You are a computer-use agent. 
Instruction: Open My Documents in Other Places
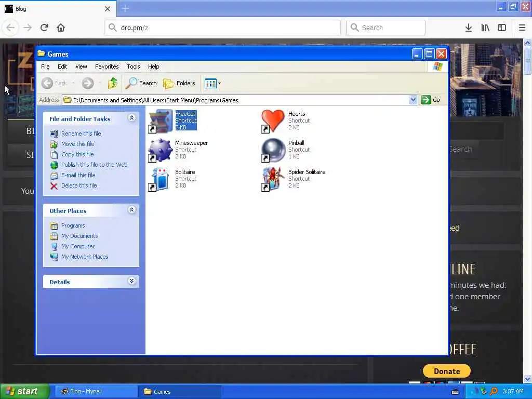(79, 236)
